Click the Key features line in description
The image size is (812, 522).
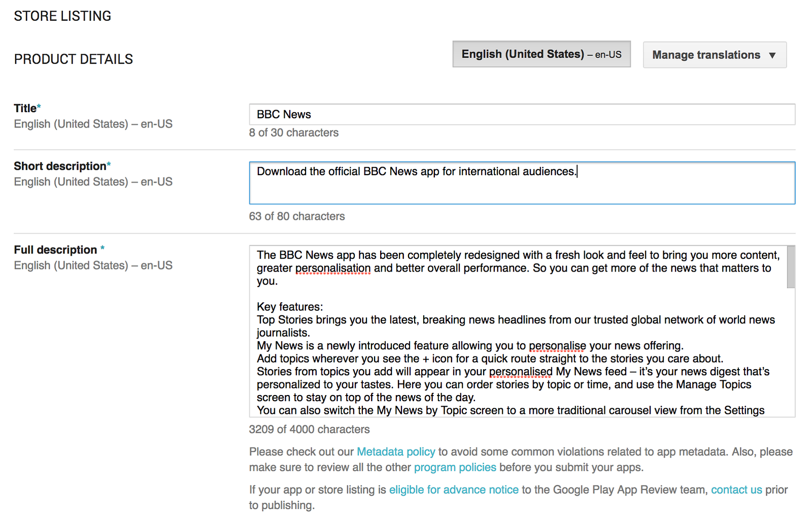(290, 307)
